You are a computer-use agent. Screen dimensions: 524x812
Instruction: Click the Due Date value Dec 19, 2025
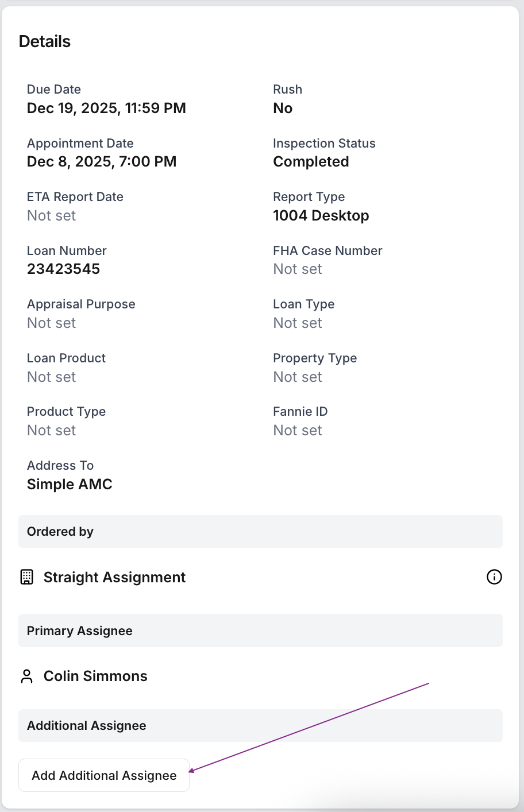pyautogui.click(x=106, y=108)
